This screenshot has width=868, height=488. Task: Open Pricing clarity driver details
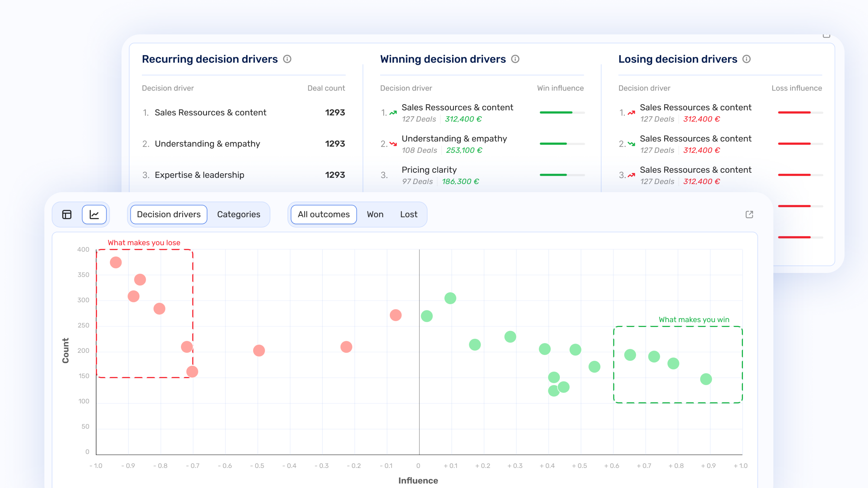pyautogui.click(x=429, y=170)
